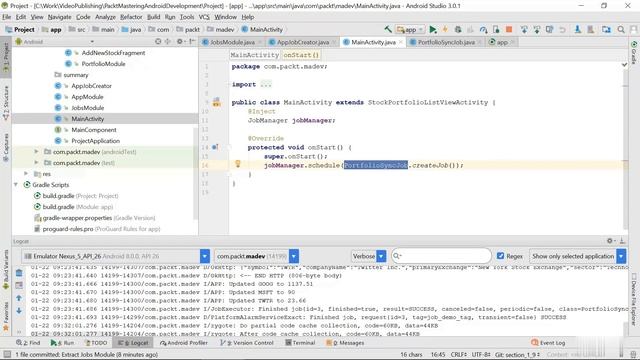The width and height of the screenshot is (640, 360).
Task: Open the VCS menu
Action: pos(204,17)
